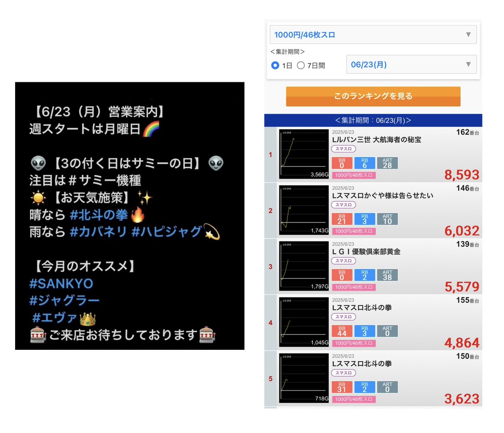Click スマスロ tag on かぐや様 row
This screenshot has width=504, height=433.
tap(344, 205)
